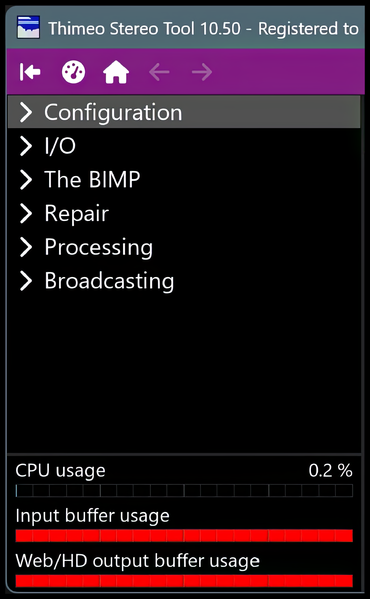Expand the Configuration section chevron
The image size is (370, 599).
click(x=26, y=112)
